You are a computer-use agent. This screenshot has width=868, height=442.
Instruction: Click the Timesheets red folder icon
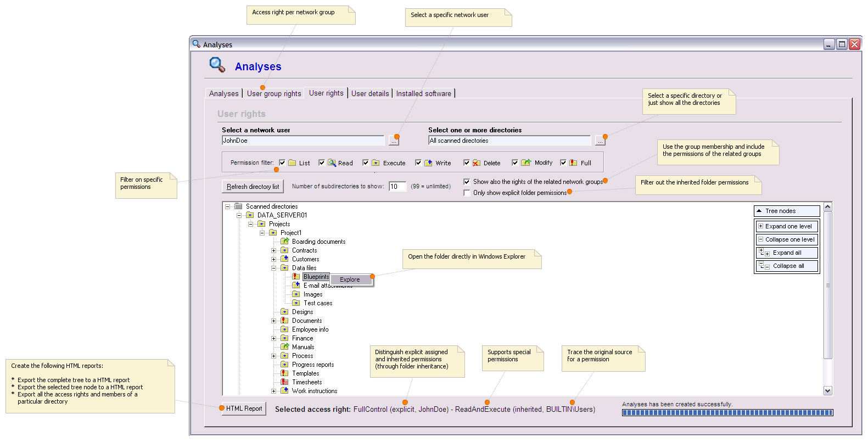(284, 382)
